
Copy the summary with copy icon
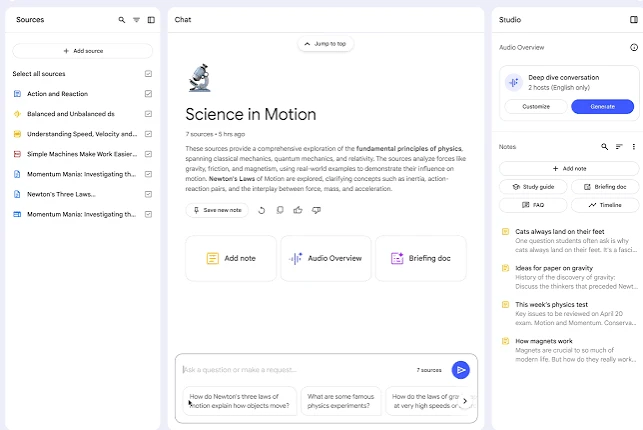(280, 210)
